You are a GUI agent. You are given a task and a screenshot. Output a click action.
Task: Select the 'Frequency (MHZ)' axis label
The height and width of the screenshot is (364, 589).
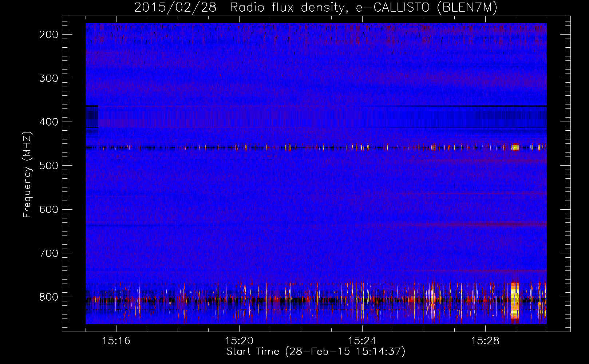tap(27, 175)
